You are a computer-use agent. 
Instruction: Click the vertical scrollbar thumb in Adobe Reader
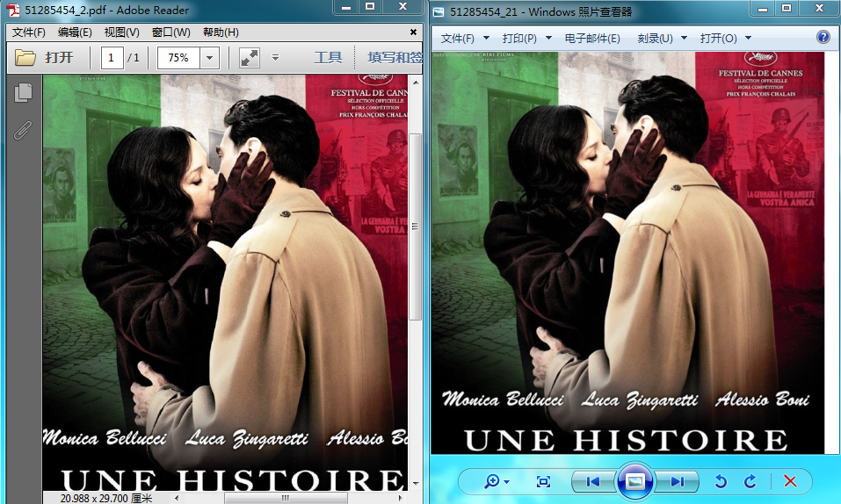(415, 227)
